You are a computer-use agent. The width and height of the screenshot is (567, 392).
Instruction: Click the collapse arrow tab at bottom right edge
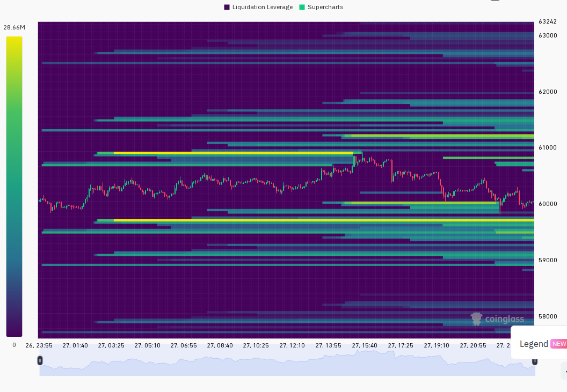564,372
